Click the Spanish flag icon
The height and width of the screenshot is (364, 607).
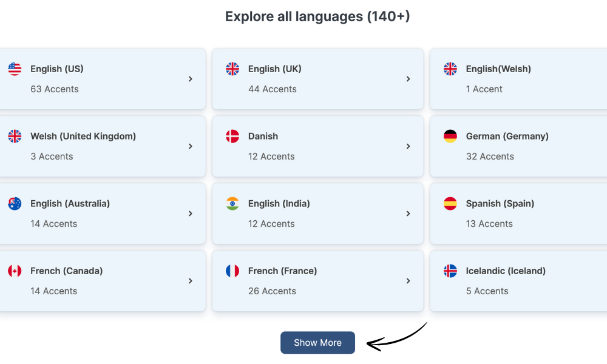click(x=450, y=203)
